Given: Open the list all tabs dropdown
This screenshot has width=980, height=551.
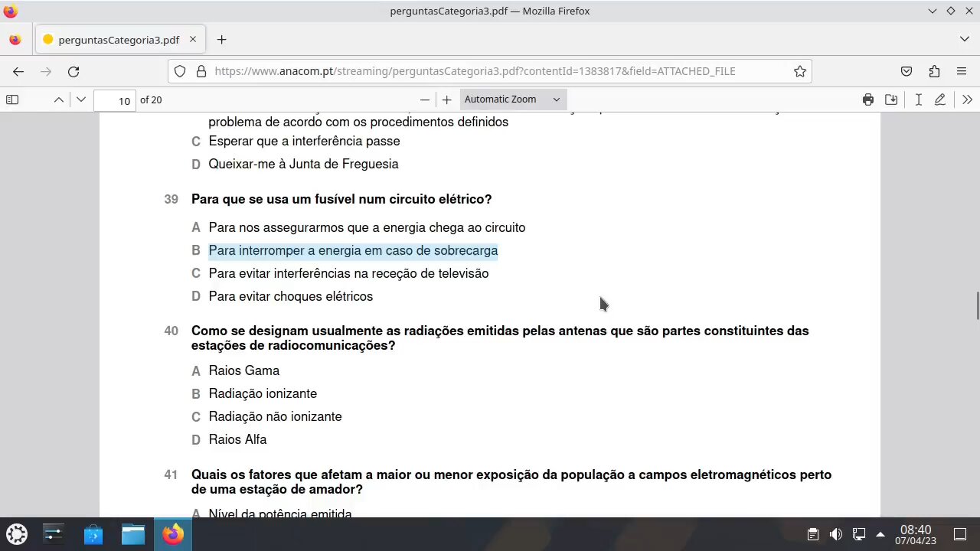Looking at the screenshot, I should coord(964,39).
